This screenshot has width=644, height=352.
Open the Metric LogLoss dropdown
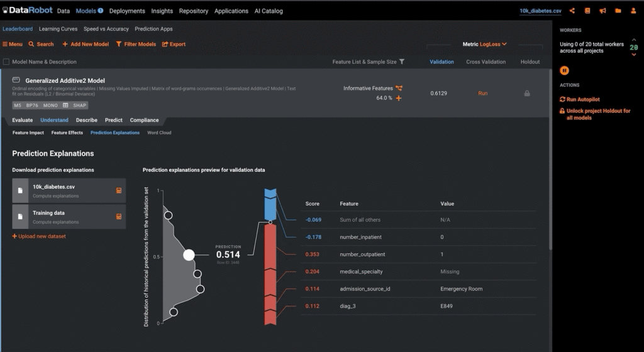[493, 44]
